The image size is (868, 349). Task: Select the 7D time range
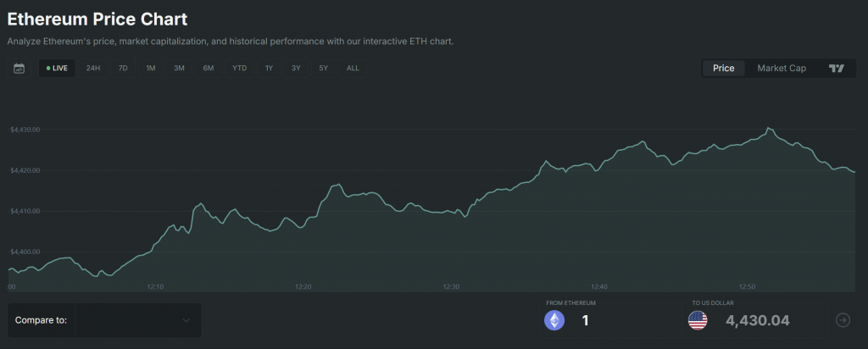[123, 69]
